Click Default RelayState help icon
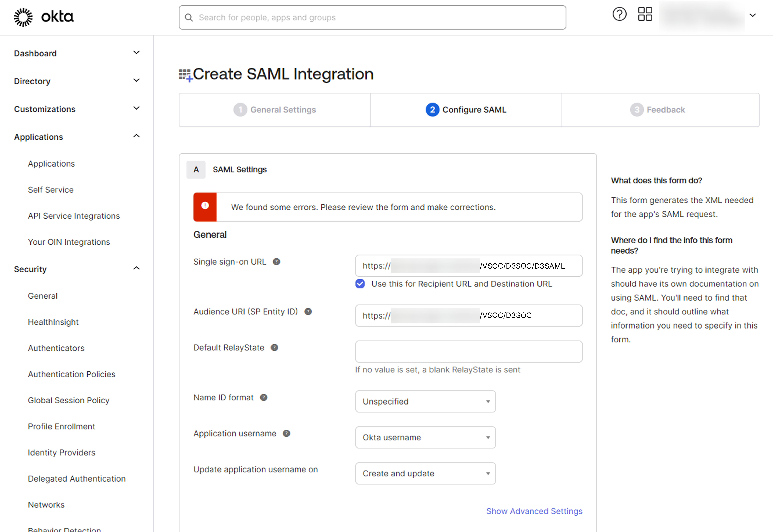This screenshot has height=532, width=773. (274, 348)
